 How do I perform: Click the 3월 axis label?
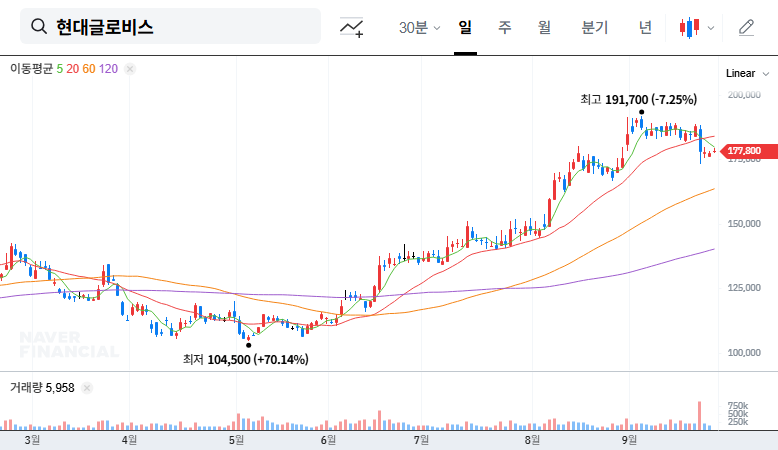click(x=32, y=440)
